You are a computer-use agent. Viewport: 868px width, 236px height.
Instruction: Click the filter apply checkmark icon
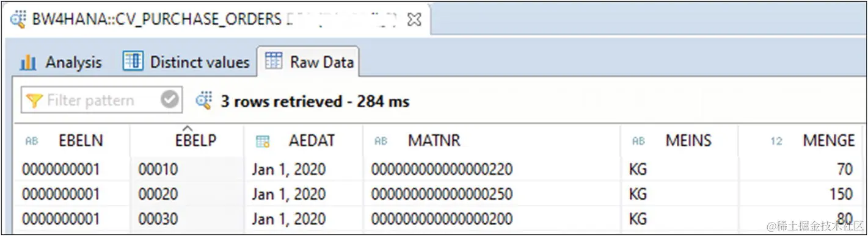click(x=169, y=100)
